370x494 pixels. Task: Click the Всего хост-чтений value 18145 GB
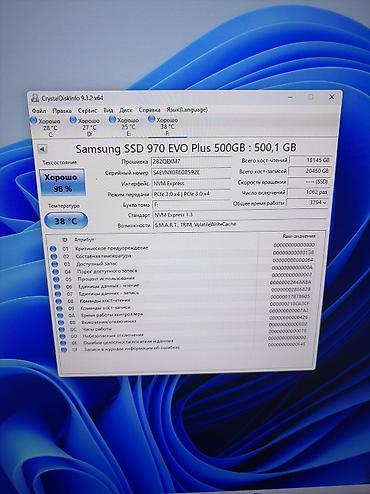pos(311,160)
